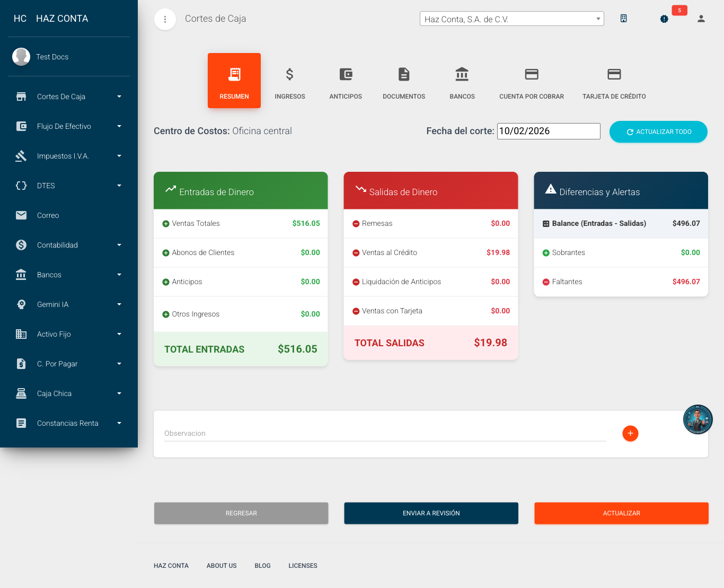The width and height of the screenshot is (724, 588).
Task: Open the Bancos tab
Action: (462, 81)
